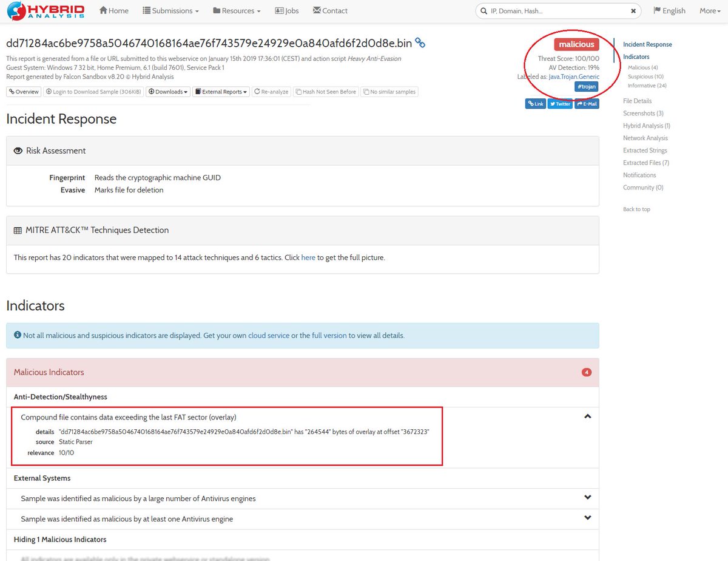
Task: Open the full version link
Action: [x=329, y=335]
